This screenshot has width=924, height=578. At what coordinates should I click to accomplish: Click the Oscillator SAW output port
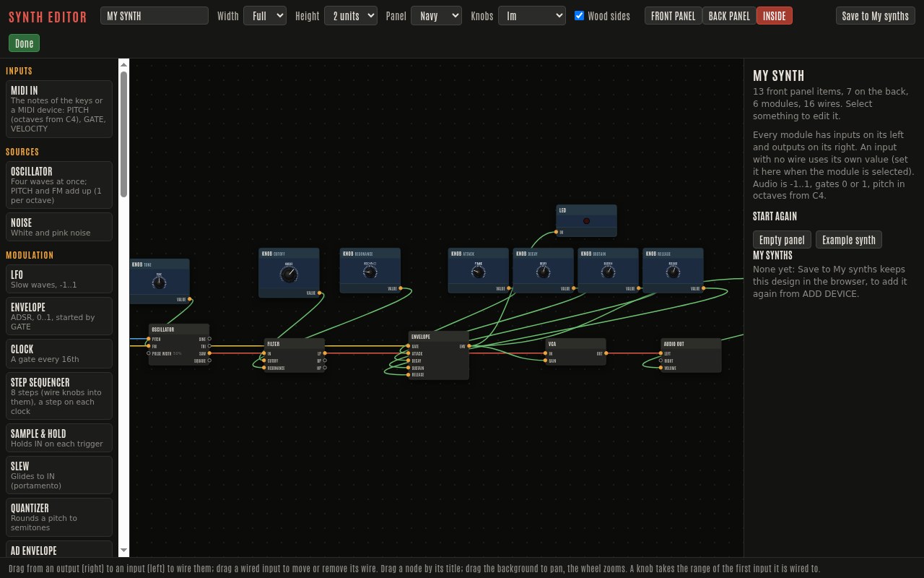209,353
